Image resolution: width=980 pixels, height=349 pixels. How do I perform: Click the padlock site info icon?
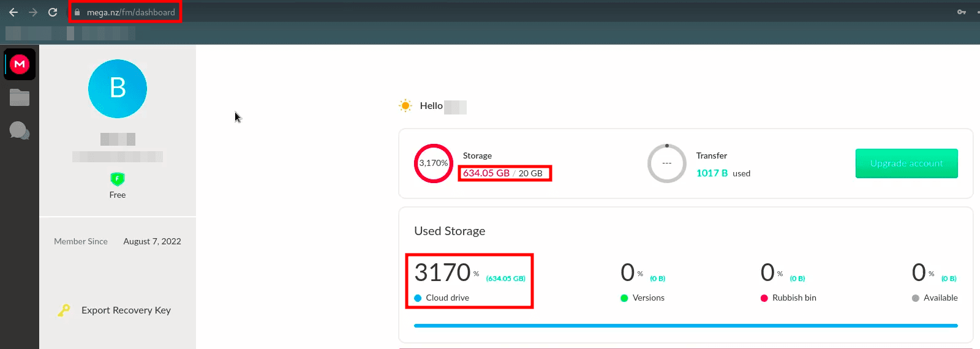(77, 12)
